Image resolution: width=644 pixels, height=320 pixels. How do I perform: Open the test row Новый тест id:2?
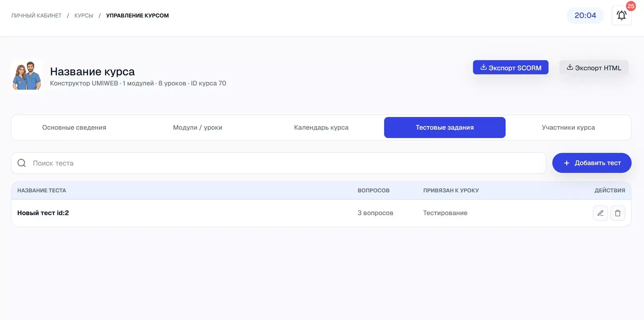point(321,213)
